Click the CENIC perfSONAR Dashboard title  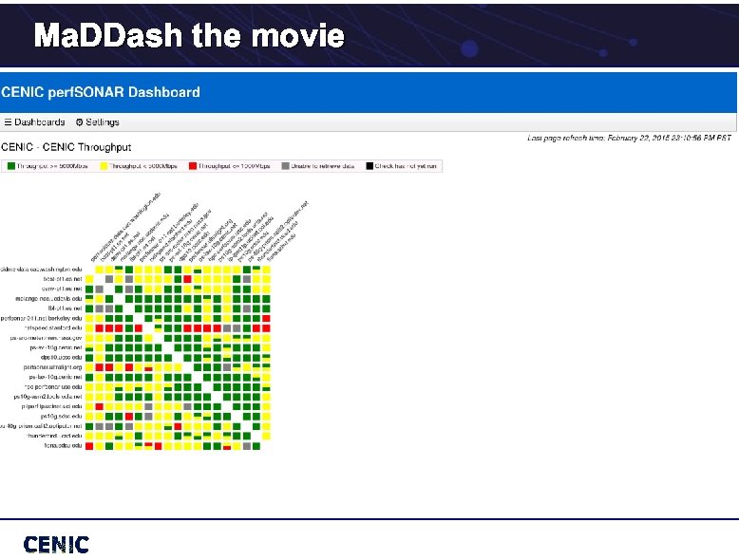[101, 92]
